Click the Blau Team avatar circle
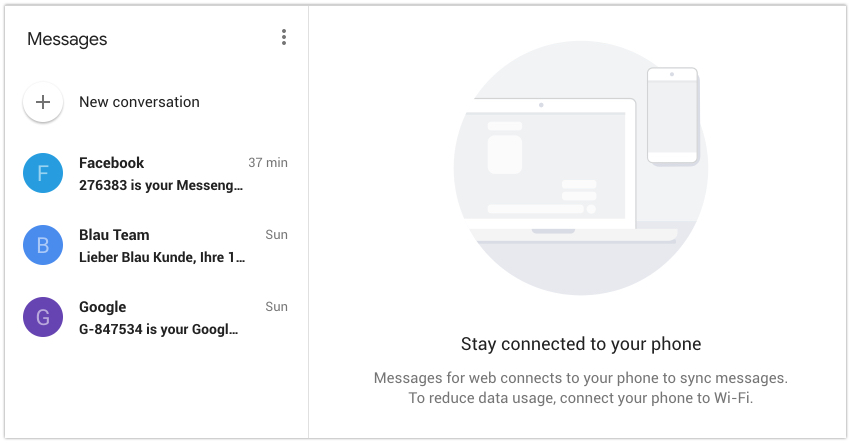The height and width of the screenshot is (443, 851). coord(43,245)
